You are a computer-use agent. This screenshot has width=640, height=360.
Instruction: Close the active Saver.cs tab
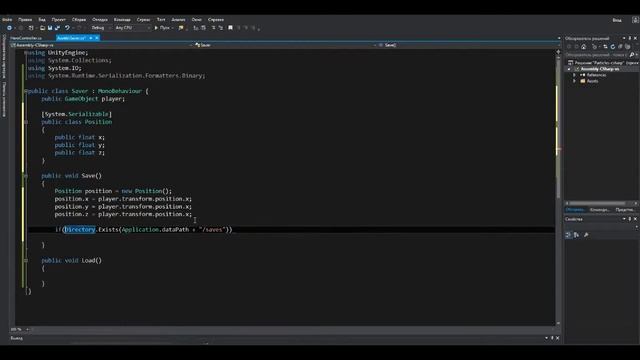point(97,38)
